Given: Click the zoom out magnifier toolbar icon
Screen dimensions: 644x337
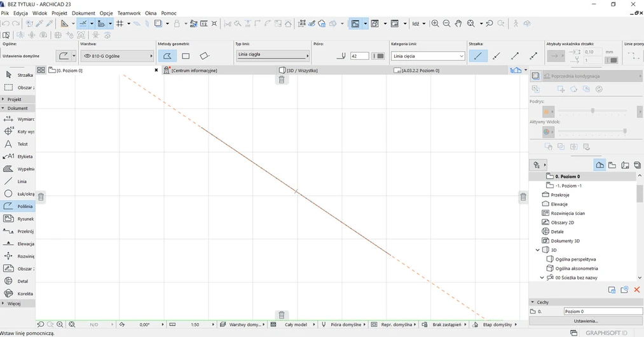Looking at the screenshot, I should coord(446,24).
